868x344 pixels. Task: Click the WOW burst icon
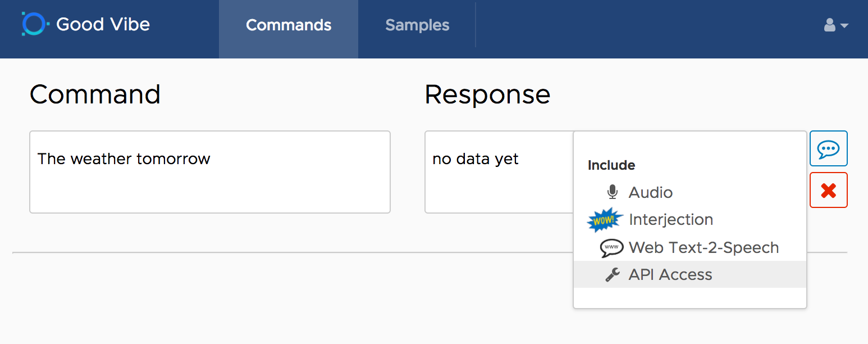(605, 220)
